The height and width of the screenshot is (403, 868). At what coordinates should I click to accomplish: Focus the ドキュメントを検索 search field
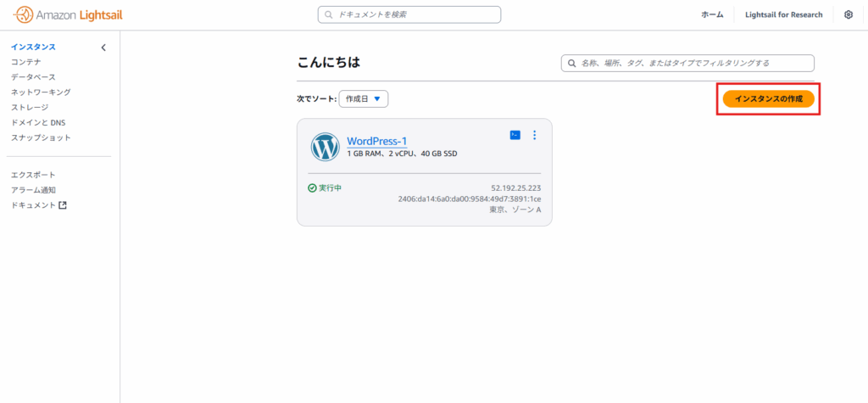(x=409, y=15)
